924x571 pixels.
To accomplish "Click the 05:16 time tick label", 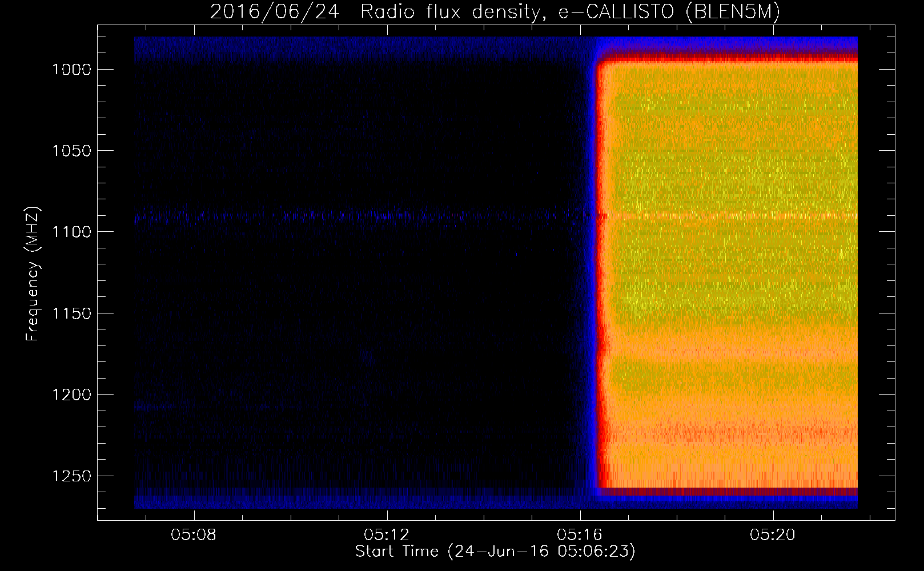I will pyautogui.click(x=580, y=535).
